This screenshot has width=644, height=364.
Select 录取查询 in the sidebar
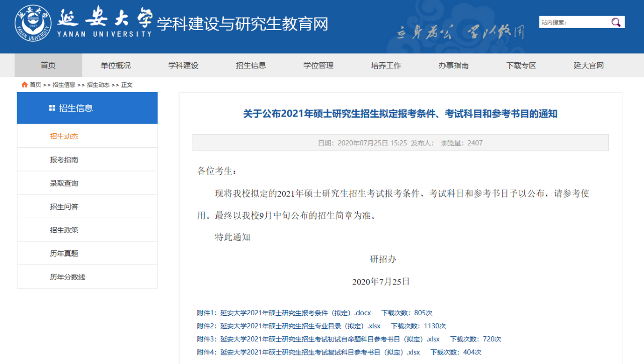pos(87,183)
